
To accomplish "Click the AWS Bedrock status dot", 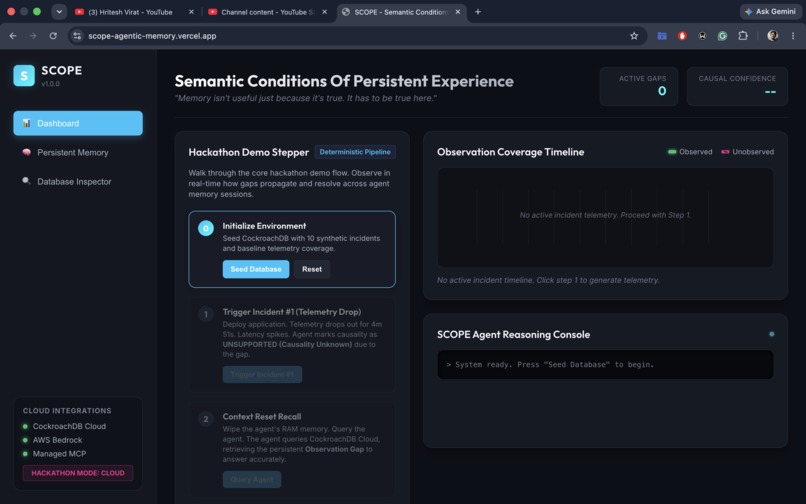I will [25, 440].
